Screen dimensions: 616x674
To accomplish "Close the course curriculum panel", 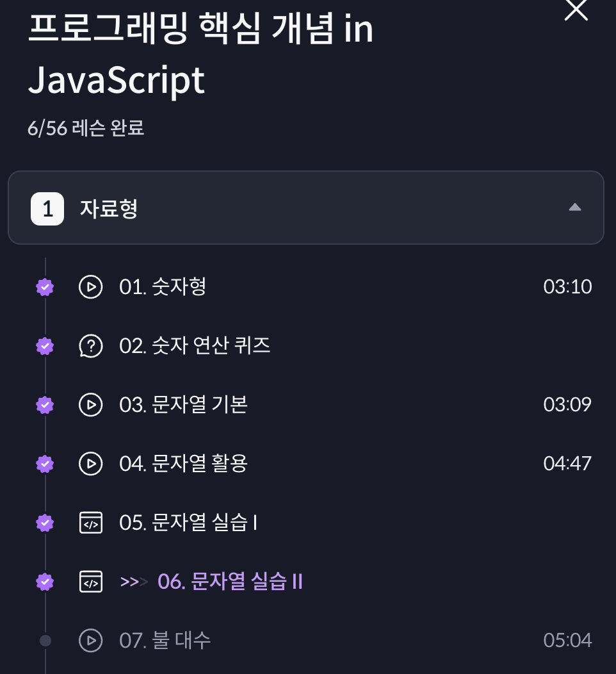I will coord(576,10).
